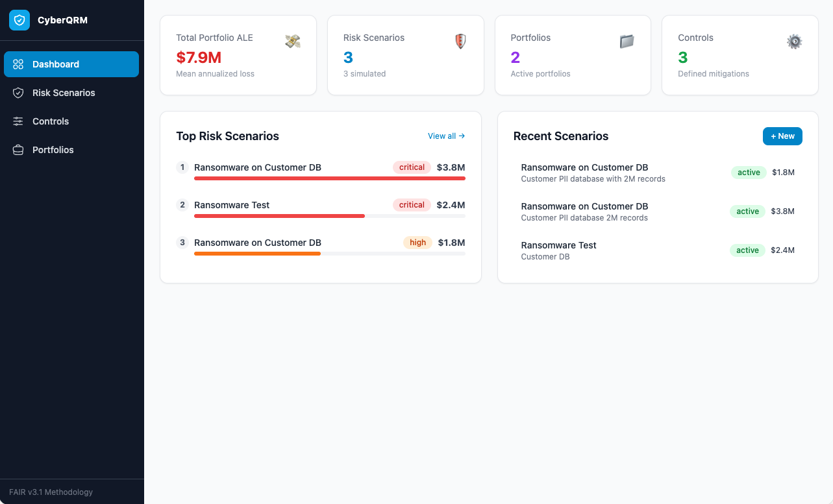Follow the View all link
Image resolution: width=833 pixels, height=504 pixels.
(x=446, y=136)
